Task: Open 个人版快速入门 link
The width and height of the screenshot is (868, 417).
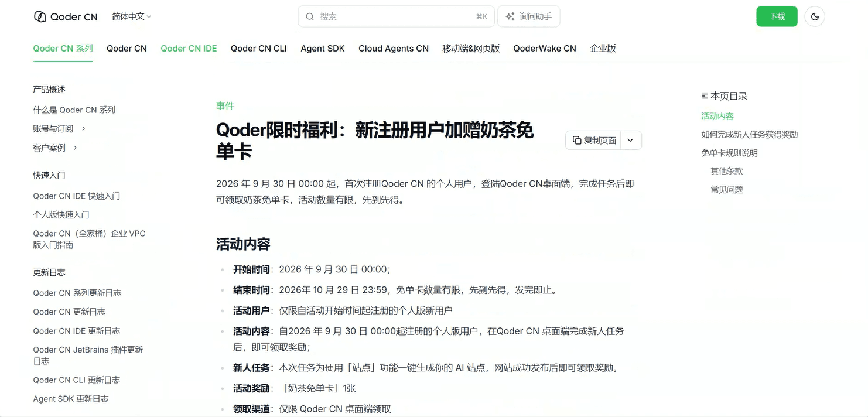Action: [61, 214]
